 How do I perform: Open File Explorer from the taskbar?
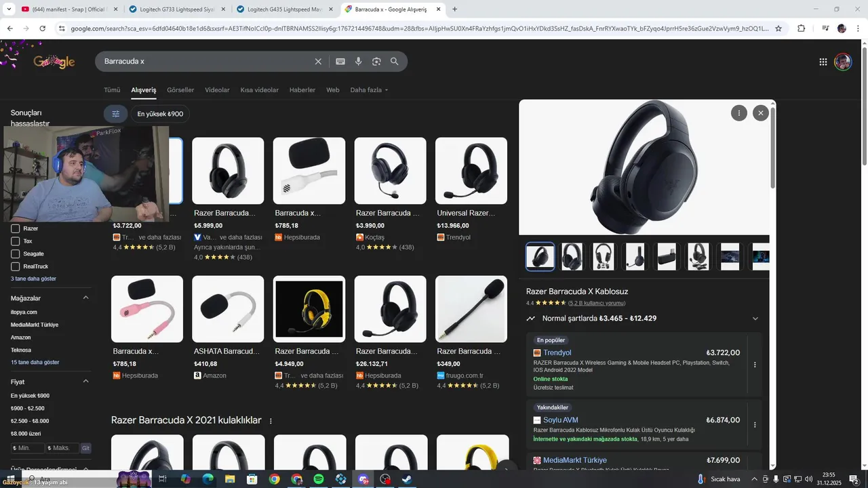point(230,479)
